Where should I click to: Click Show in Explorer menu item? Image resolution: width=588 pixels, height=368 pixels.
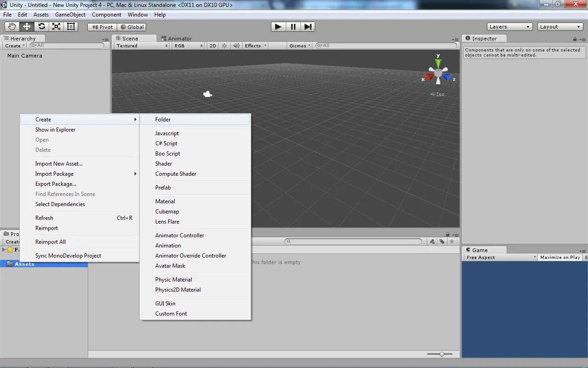pos(79,130)
